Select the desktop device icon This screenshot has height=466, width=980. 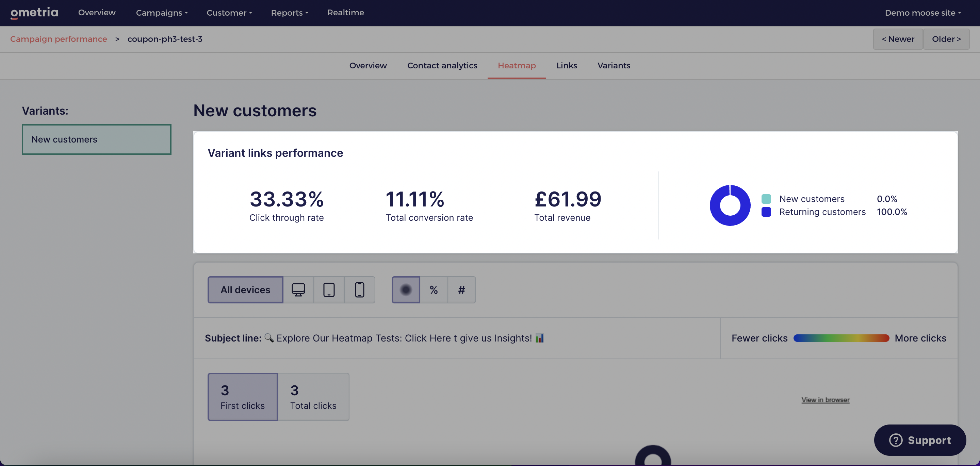coord(298,290)
